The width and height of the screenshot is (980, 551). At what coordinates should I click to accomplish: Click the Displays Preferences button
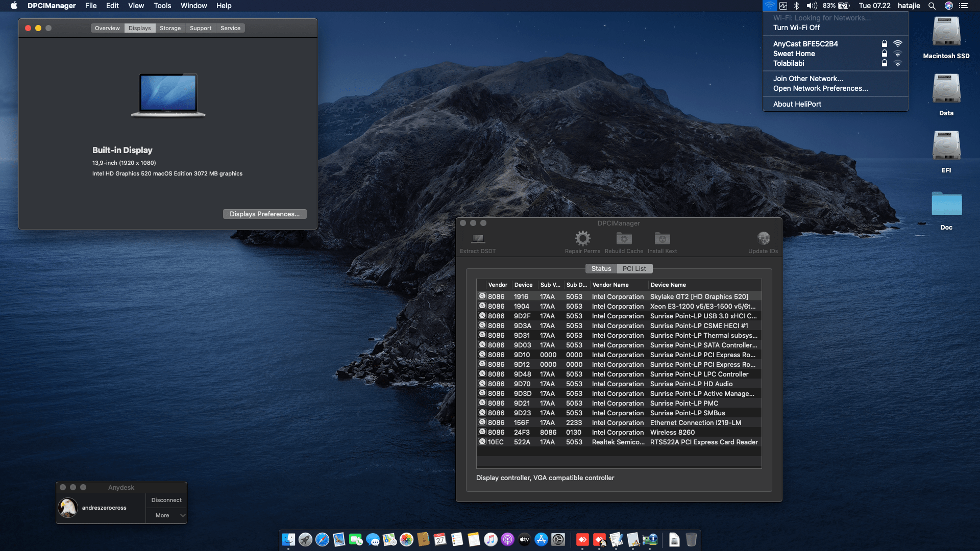pos(264,214)
